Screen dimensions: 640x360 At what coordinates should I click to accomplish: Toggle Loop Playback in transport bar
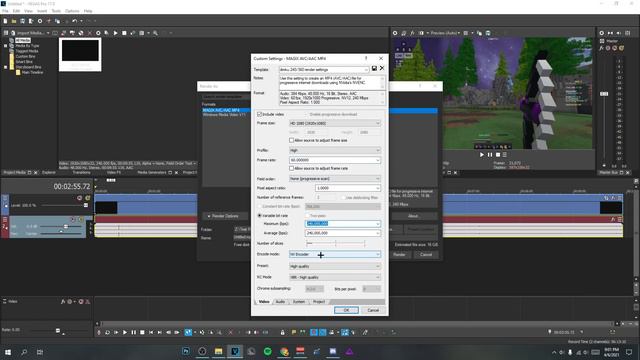click(x=107, y=333)
